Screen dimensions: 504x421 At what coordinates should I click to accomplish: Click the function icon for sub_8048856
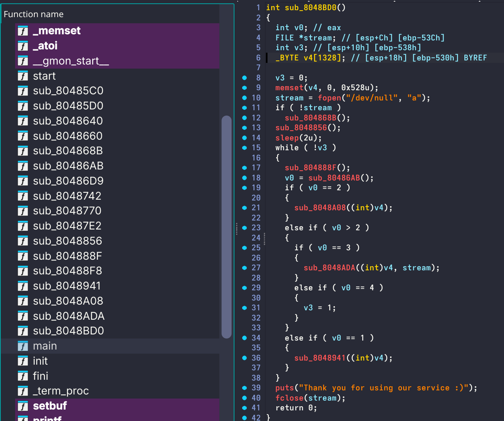[x=23, y=241]
